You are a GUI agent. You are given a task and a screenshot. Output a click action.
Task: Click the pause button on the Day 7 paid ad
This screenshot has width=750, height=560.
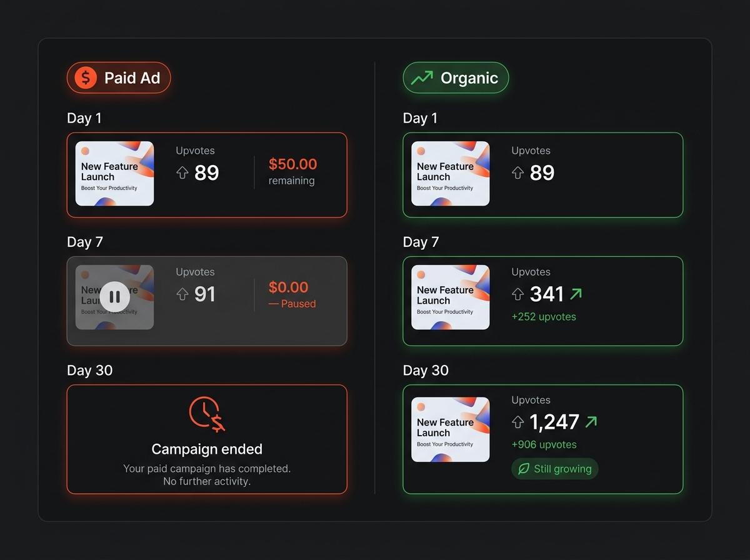coord(114,297)
